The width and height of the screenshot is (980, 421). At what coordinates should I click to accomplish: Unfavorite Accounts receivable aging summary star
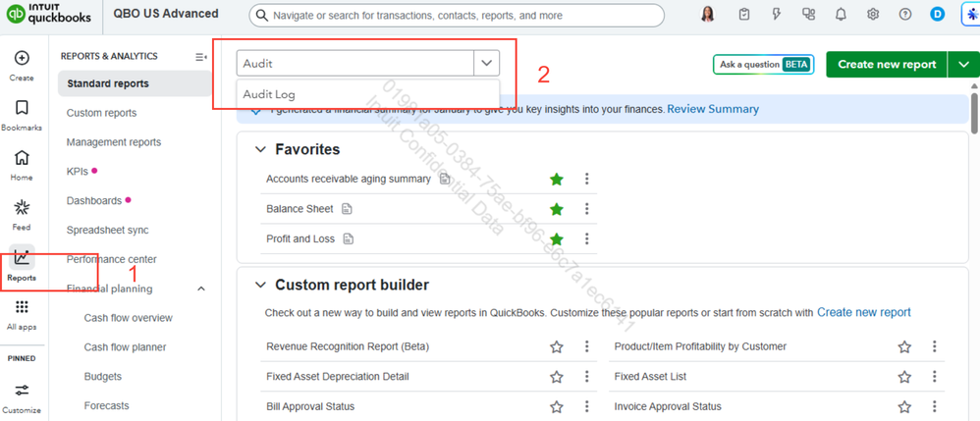point(556,180)
